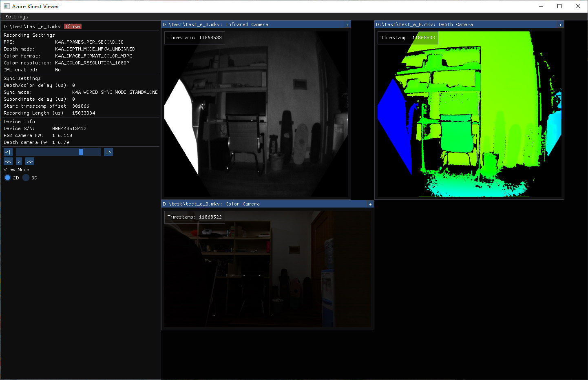
Task: Jump to recording start with the '<|' button
Action: [7, 152]
